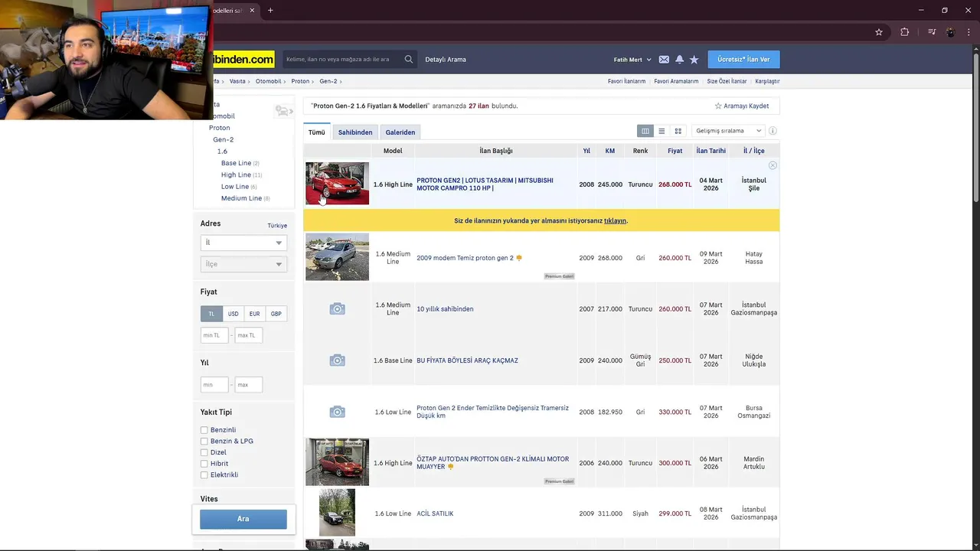Image resolution: width=980 pixels, height=551 pixels.
Task: Open Gelişmiş sıralama sort dropdown
Action: pyautogui.click(x=727, y=131)
